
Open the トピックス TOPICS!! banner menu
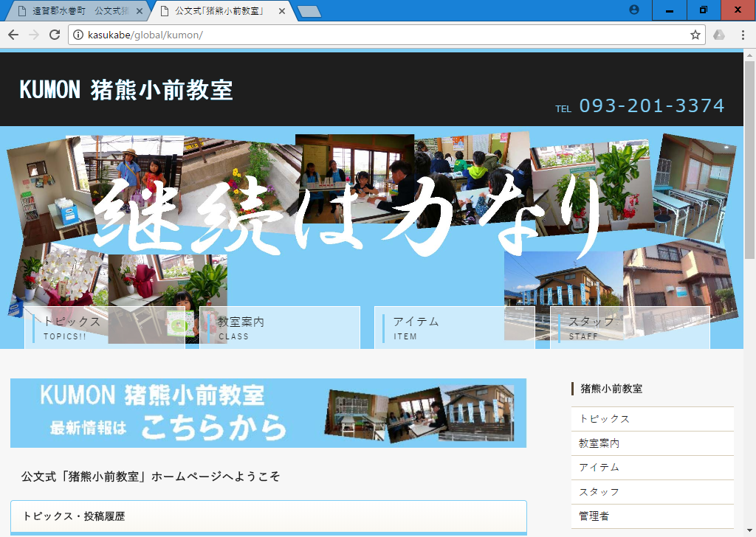pyautogui.click(x=105, y=328)
